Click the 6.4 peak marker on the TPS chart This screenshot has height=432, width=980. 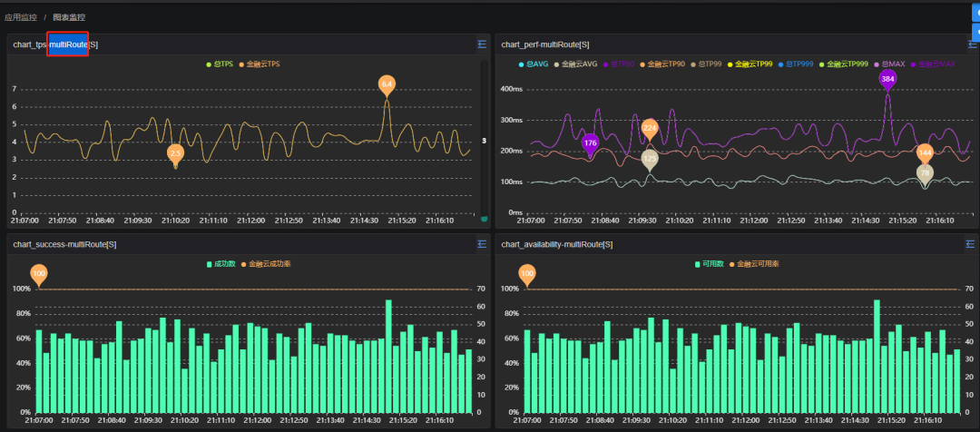pyautogui.click(x=387, y=85)
